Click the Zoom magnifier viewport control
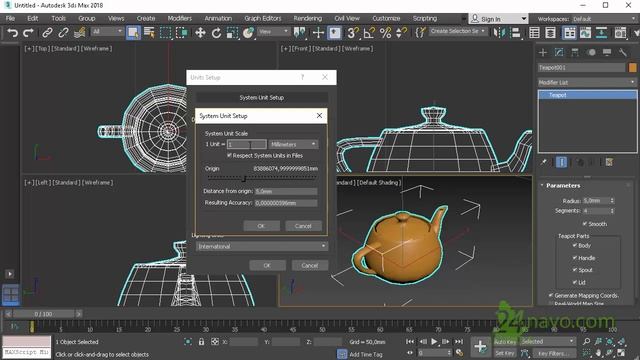Screen dimensions: 640x360 coord(587,341)
